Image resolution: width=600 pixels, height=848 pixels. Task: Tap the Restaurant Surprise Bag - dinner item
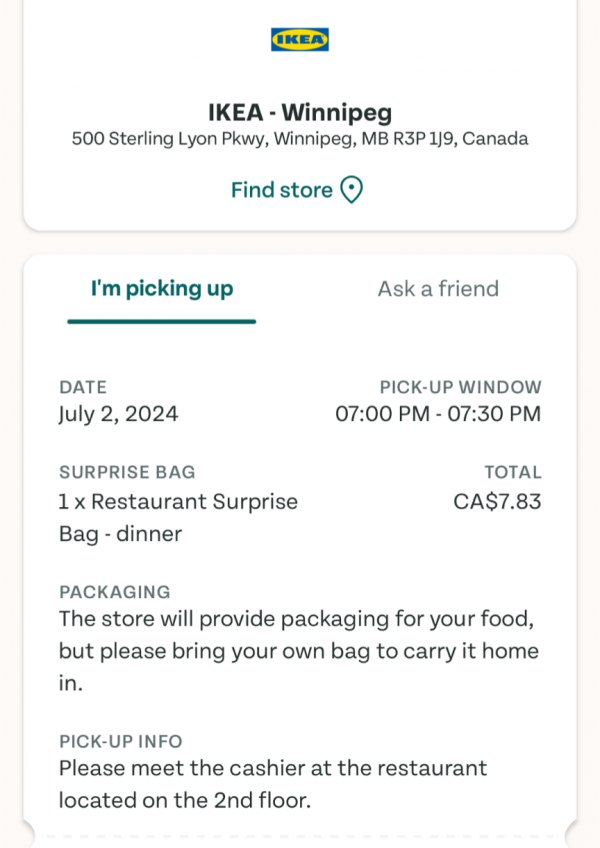[x=178, y=518]
